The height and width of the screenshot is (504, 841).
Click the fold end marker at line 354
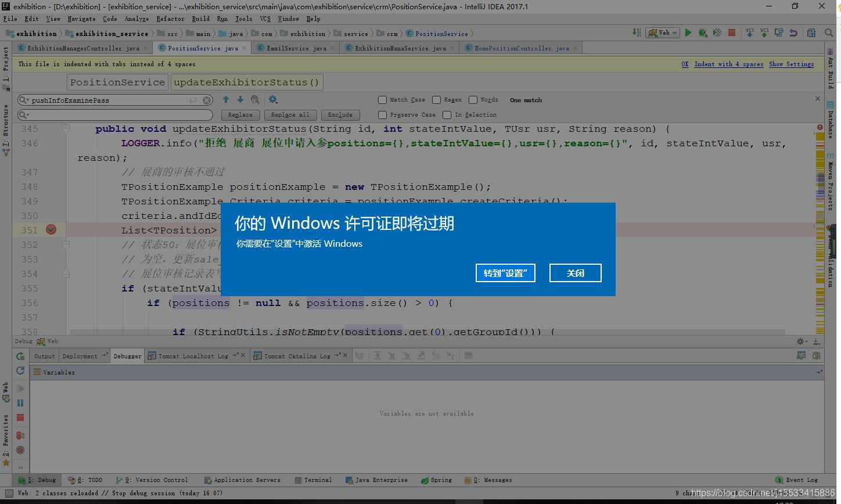(x=66, y=273)
